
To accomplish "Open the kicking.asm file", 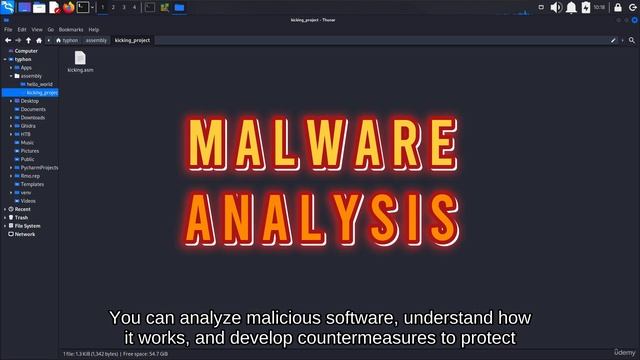I will (80, 62).
